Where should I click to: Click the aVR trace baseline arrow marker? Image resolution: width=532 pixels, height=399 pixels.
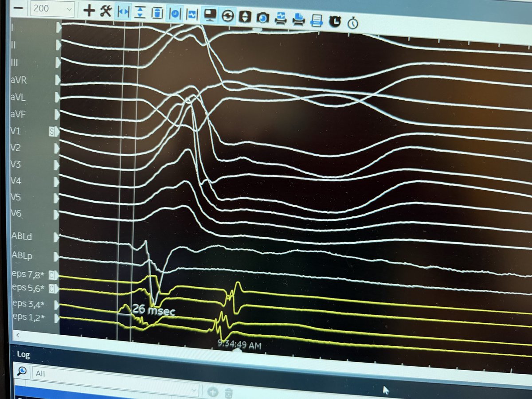click(x=59, y=80)
